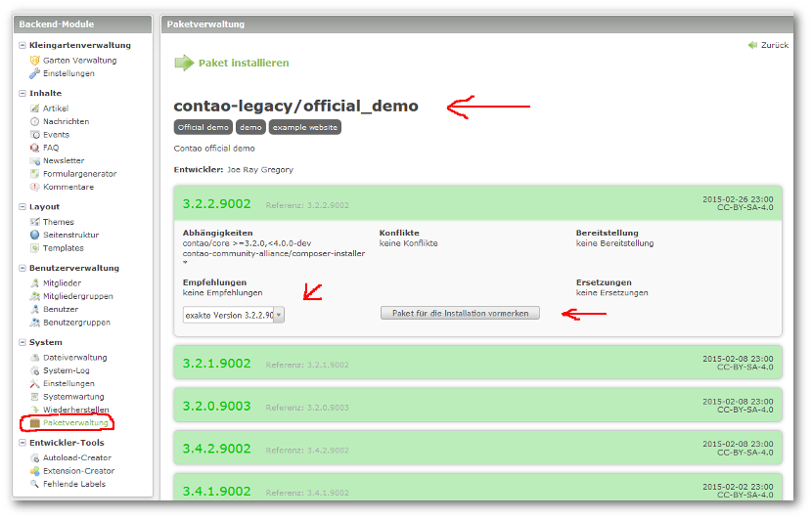
Task: Open Mitglieder module
Action: (x=63, y=283)
